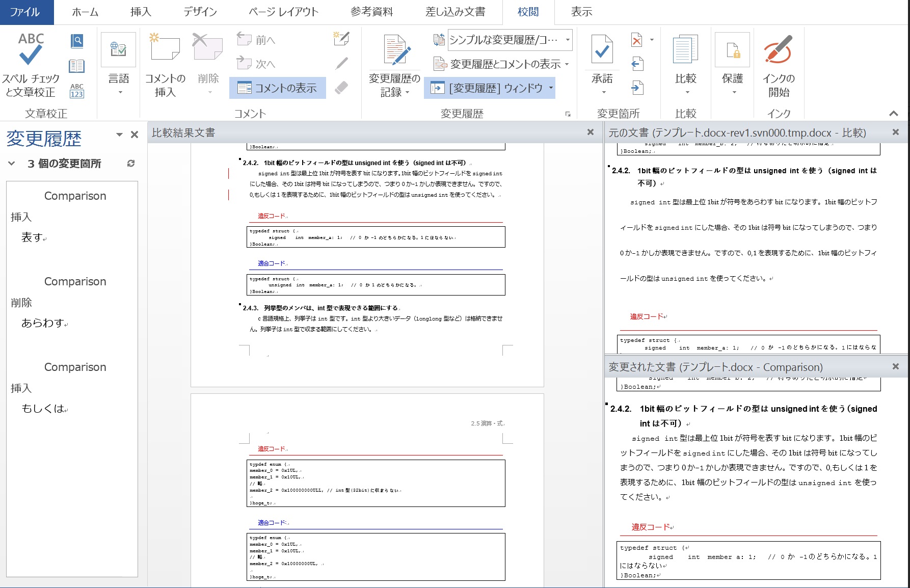This screenshot has width=910, height=588.
Task: Go to previous comment (前へ)
Action: click(x=256, y=40)
